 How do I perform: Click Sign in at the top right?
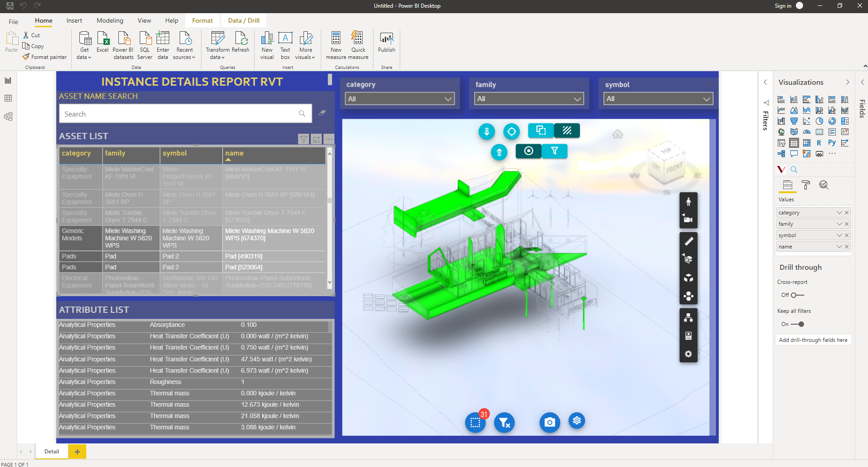coord(783,5)
